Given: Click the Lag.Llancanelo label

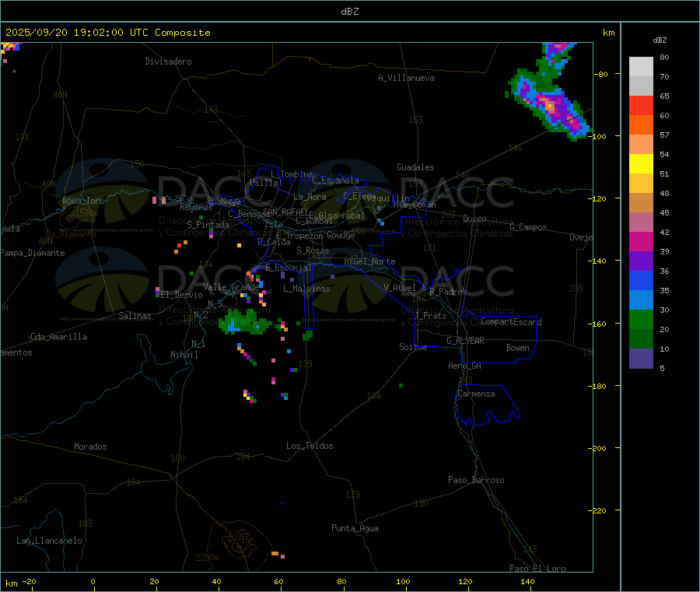Looking at the screenshot, I should click(50, 541).
